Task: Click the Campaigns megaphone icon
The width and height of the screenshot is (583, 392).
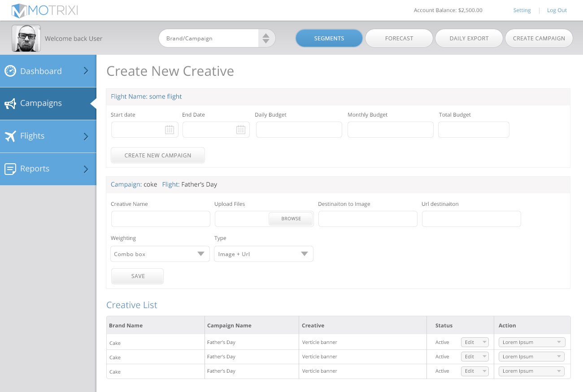Action: [10, 104]
